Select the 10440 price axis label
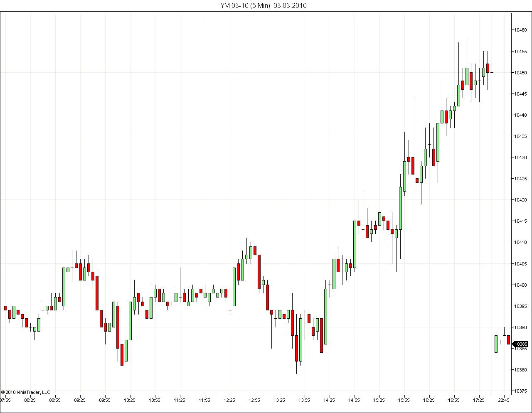 coord(521,115)
